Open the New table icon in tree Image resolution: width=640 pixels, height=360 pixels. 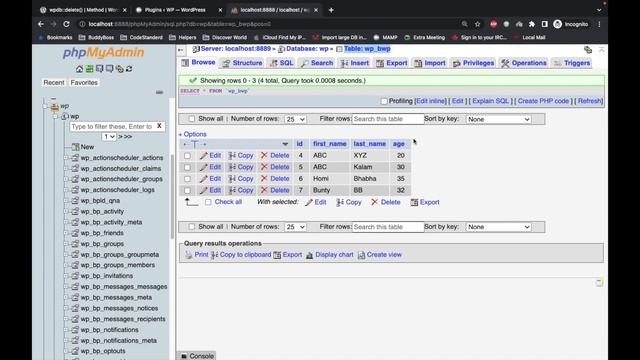pos(76,147)
